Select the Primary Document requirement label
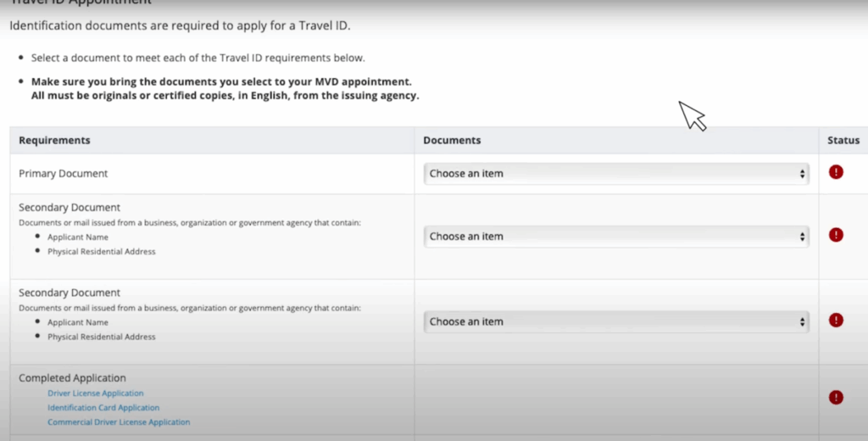 (x=63, y=173)
